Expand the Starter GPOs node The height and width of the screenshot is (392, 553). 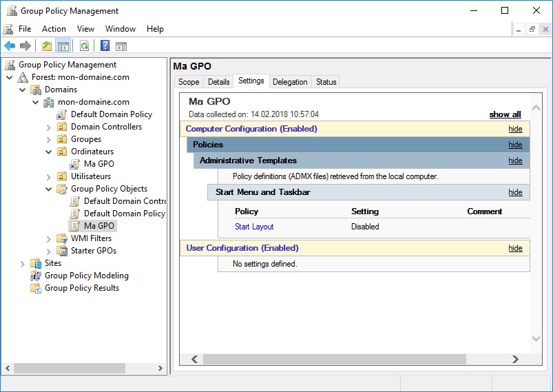[x=49, y=251]
